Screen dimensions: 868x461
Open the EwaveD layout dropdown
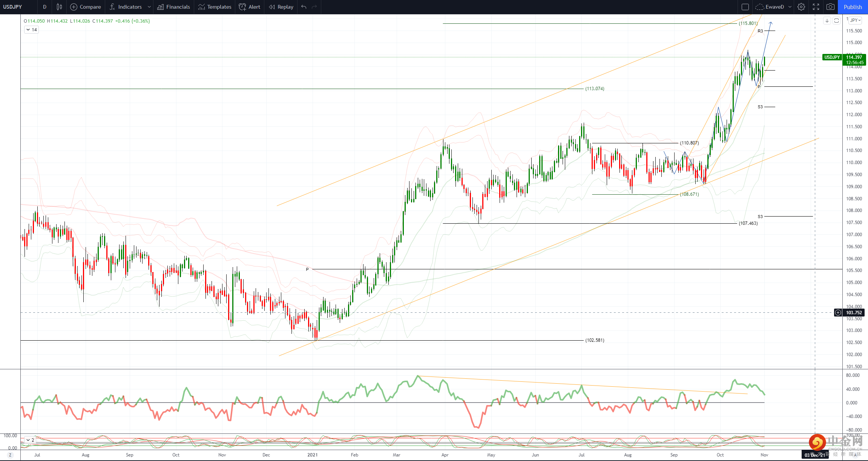790,7
